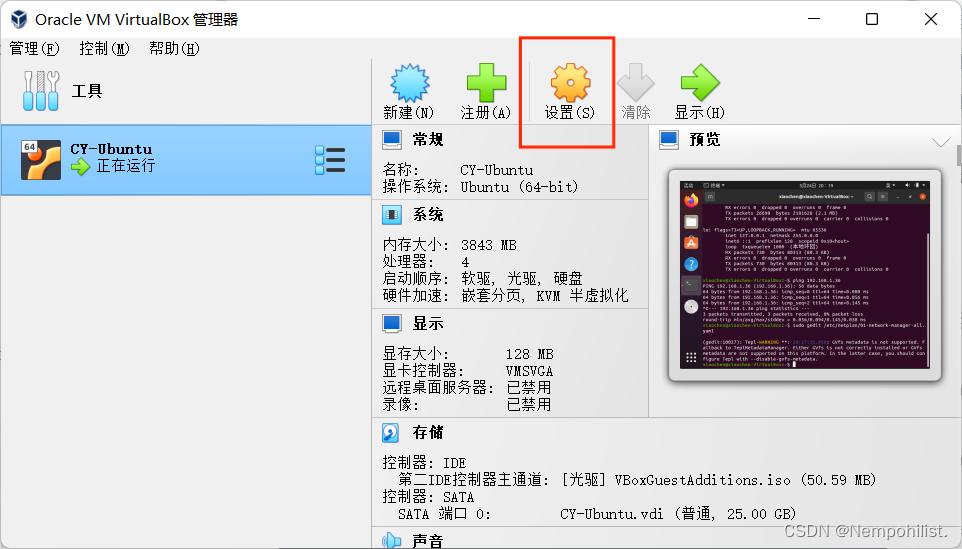
Task: Click the boot order '软驱, 光驱, 硬盘'
Action: pyautogui.click(x=521, y=278)
